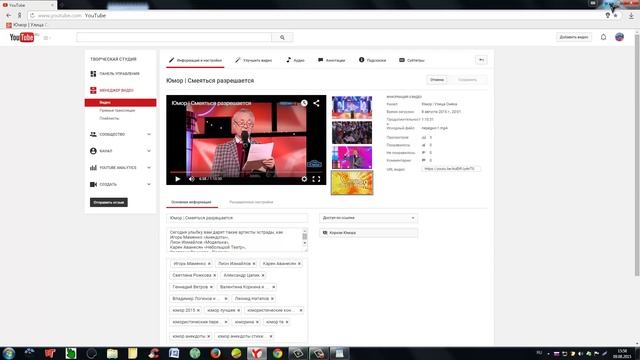Viewport: 640px width, 360px height.
Task: Select the yellow custom thumbnail
Action: tap(352, 182)
